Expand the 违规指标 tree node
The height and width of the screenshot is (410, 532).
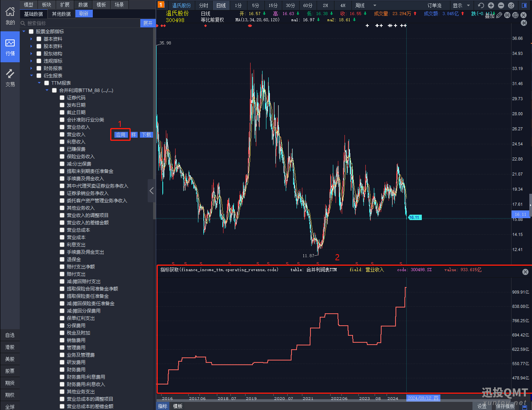[32, 61]
